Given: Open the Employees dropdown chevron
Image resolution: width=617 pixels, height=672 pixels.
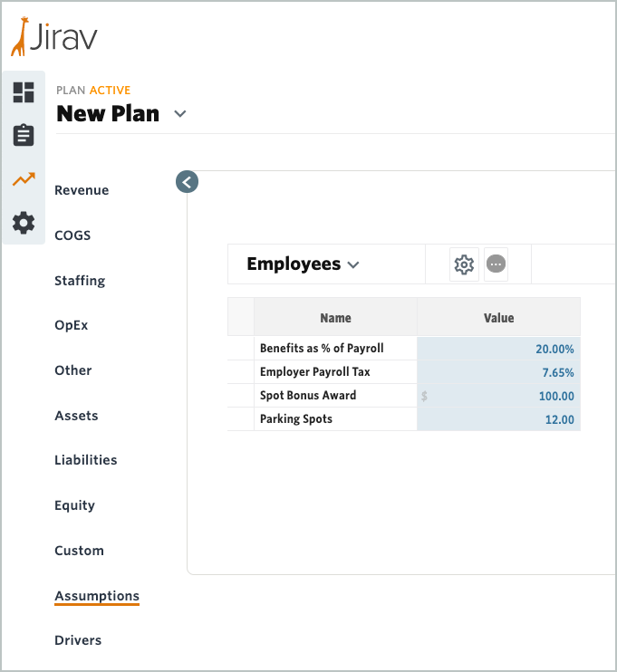Looking at the screenshot, I should [353, 264].
